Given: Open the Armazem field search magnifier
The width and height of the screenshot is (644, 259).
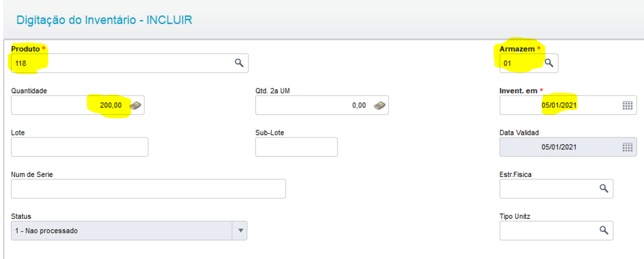Looking at the screenshot, I should pos(549,63).
